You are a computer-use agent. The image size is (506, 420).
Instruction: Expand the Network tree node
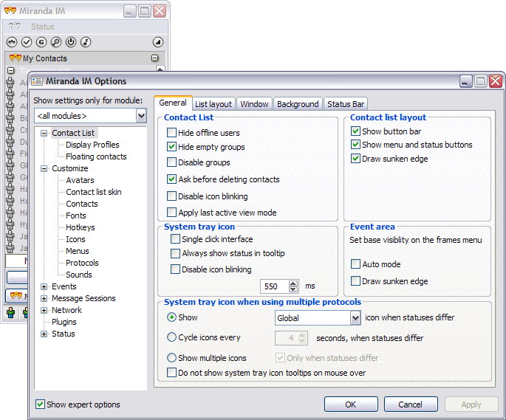(44, 310)
